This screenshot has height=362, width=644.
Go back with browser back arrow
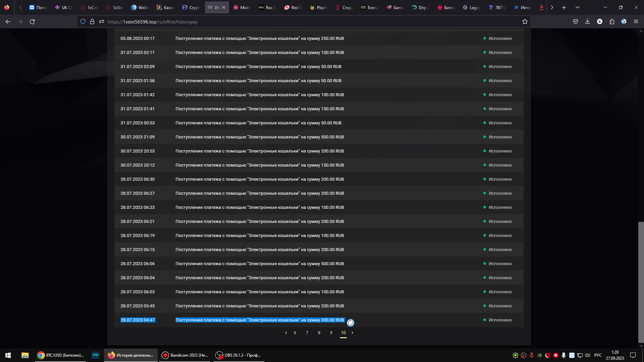[8, 22]
